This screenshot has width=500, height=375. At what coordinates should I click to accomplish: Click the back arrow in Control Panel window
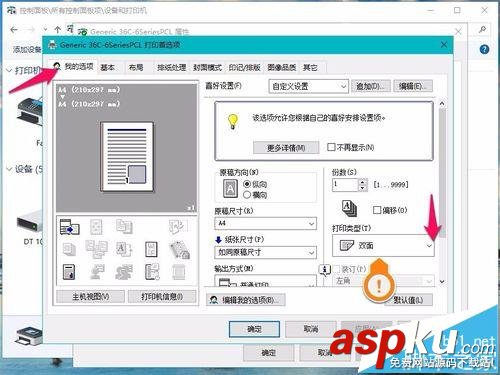point(14,30)
